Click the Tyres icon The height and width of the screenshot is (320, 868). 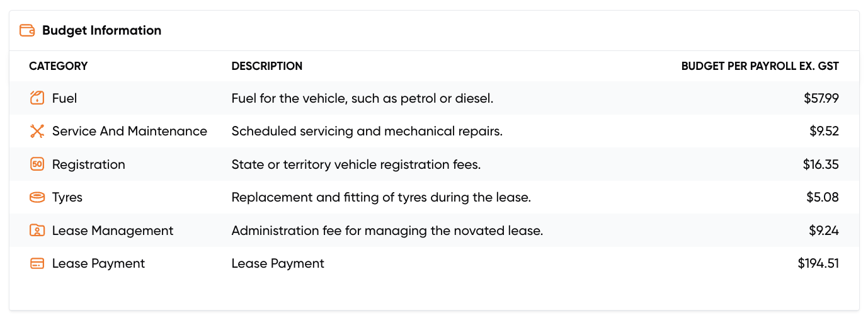37,197
